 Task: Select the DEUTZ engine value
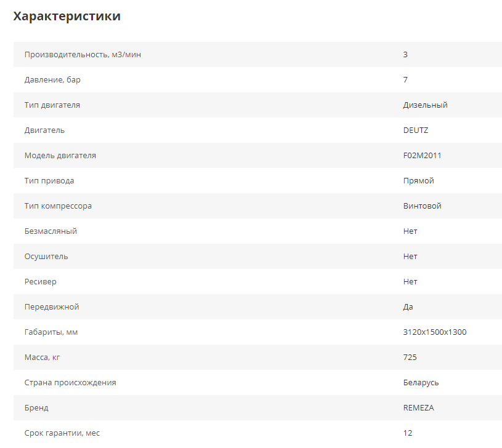point(416,130)
